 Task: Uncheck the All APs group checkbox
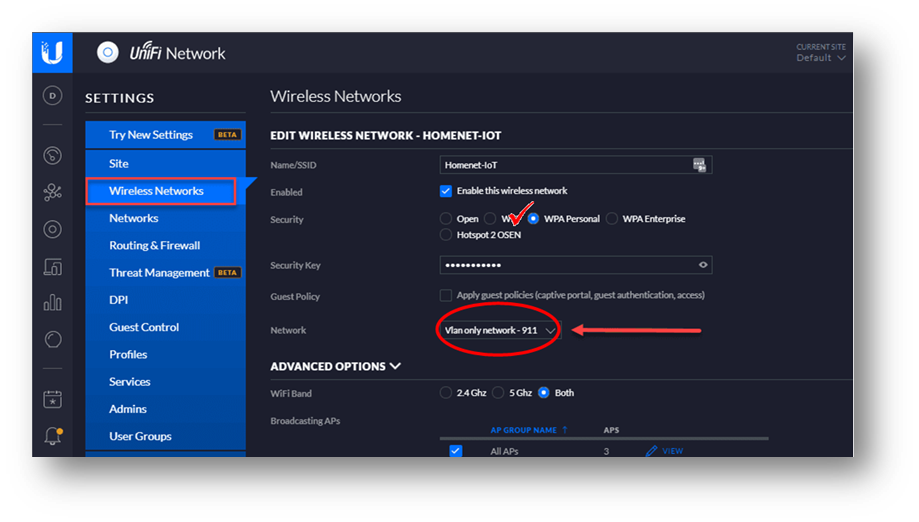(455, 451)
